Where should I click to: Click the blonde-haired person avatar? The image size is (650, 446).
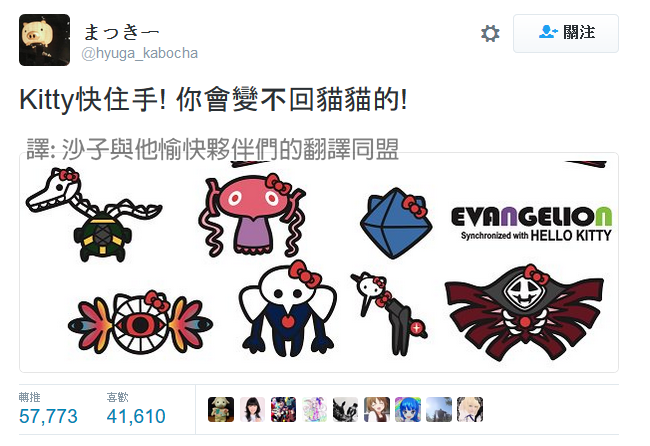point(470,410)
